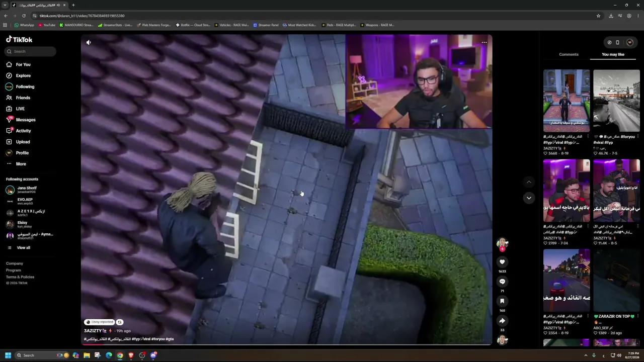
Task: Open the profile avatar in top-right pill
Action: pos(629,42)
